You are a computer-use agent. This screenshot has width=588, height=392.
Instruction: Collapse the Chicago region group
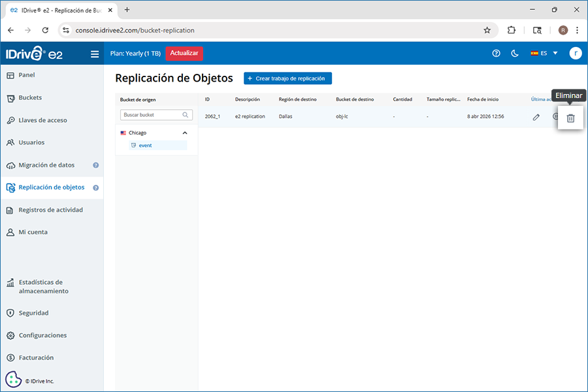[185, 133]
